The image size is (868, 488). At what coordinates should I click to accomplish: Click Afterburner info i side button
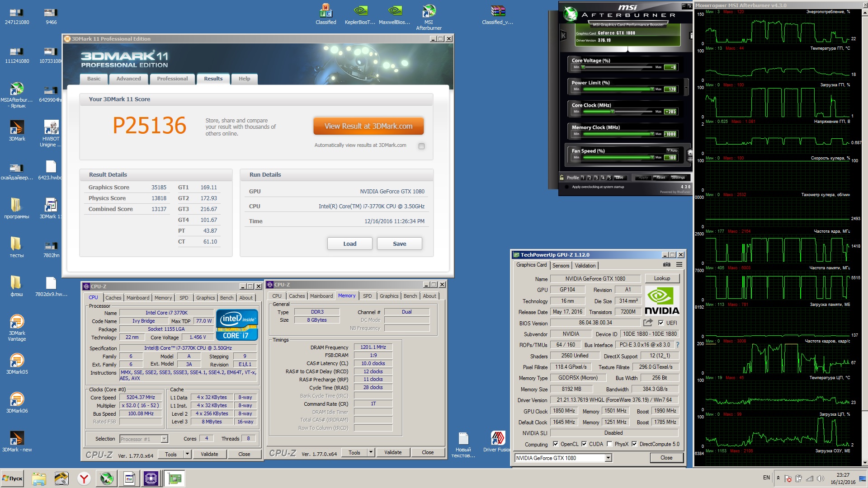tap(690, 35)
